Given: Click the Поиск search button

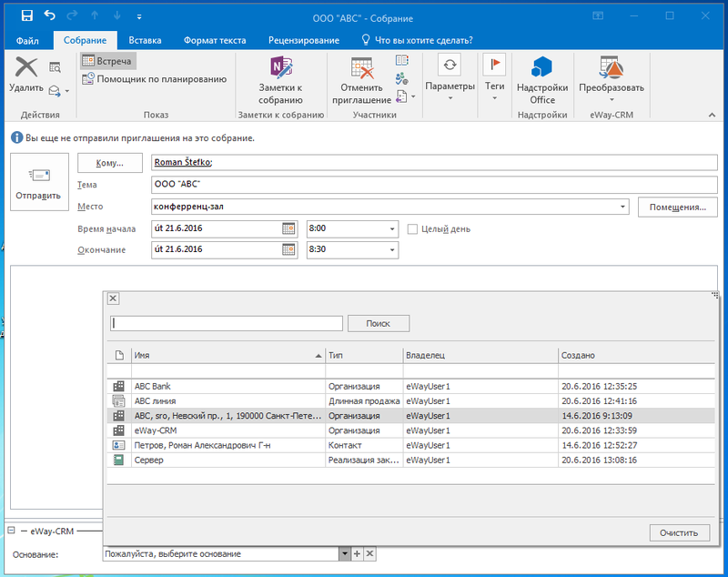Looking at the screenshot, I should point(379,324).
